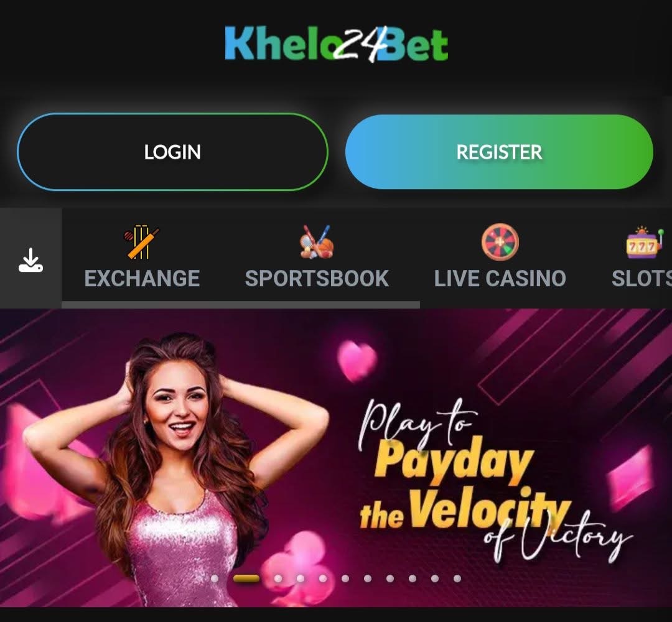
Task: Tap the app download icon
Action: point(30,260)
